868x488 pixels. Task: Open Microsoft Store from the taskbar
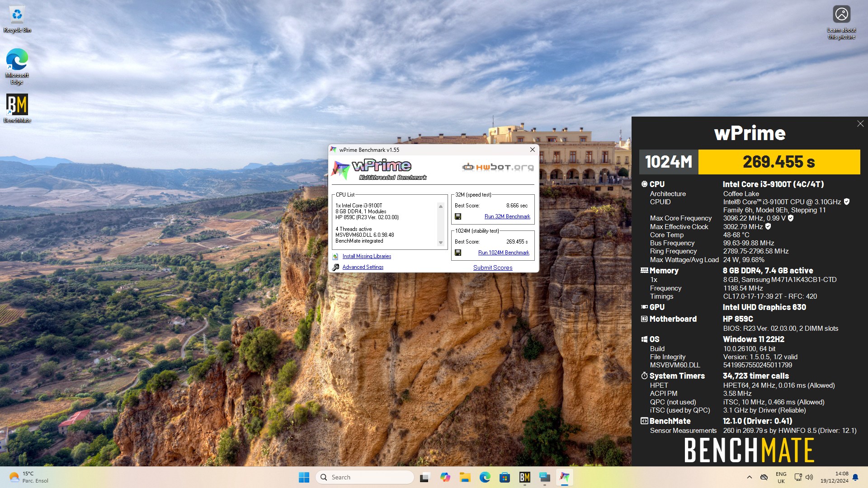(x=505, y=477)
